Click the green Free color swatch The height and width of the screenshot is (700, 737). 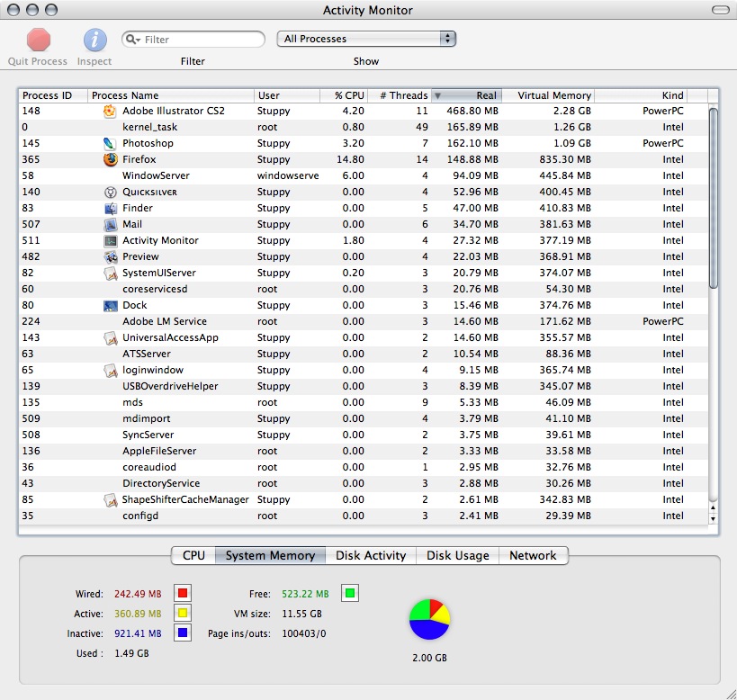[x=350, y=593]
